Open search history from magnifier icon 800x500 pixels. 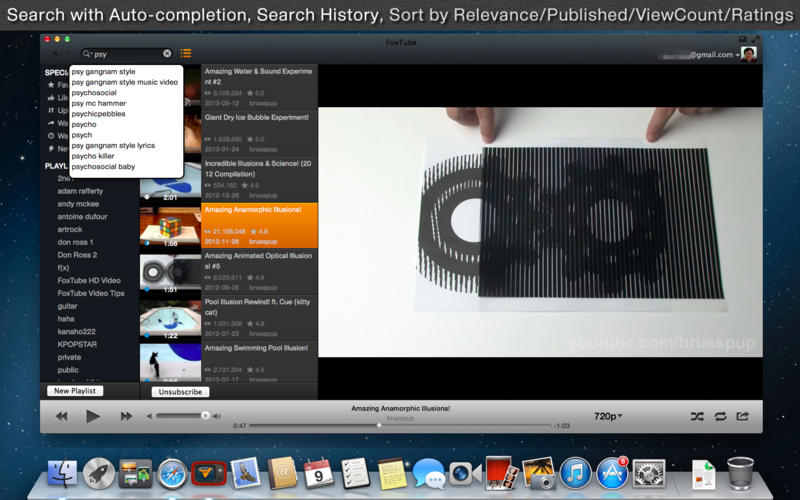87,54
